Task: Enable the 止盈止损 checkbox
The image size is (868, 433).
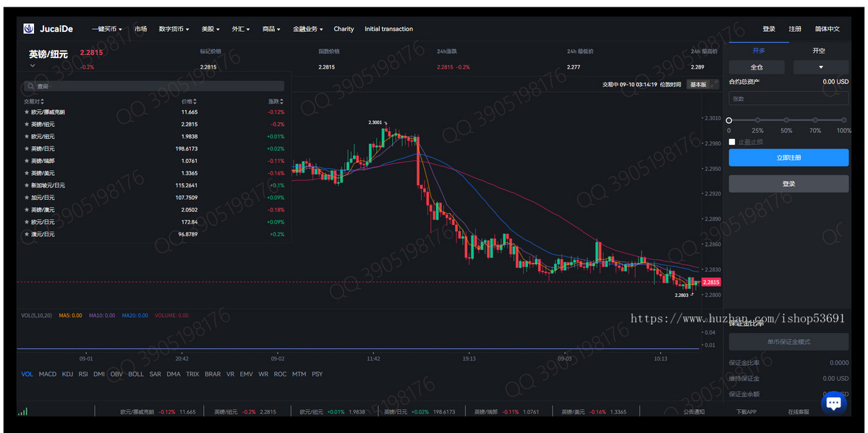Action: (x=732, y=142)
